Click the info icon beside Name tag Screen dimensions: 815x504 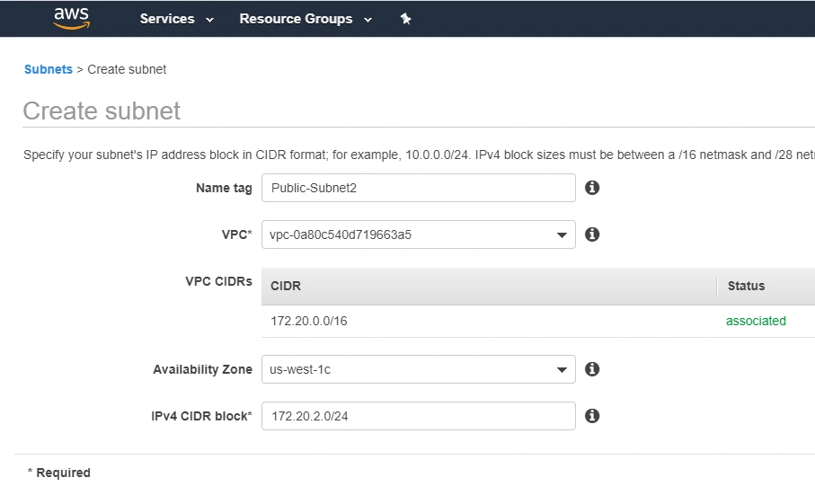[592, 188]
